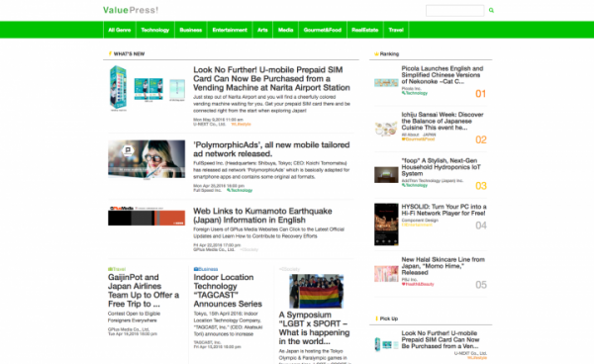Screen dimensions: 594x364
Task: Click the Travel category tag above GaijinPot
Action: click(117, 269)
